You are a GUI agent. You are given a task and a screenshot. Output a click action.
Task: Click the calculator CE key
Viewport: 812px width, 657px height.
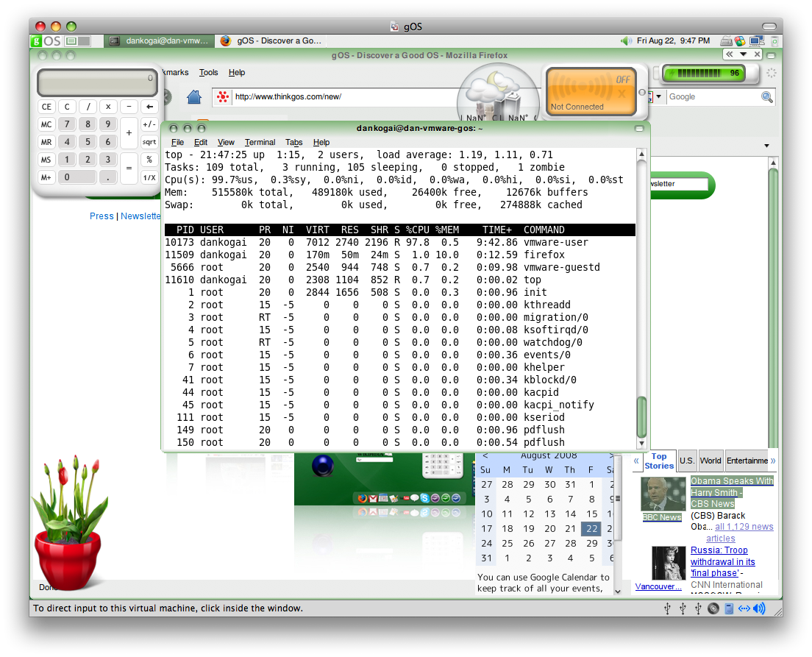46,107
